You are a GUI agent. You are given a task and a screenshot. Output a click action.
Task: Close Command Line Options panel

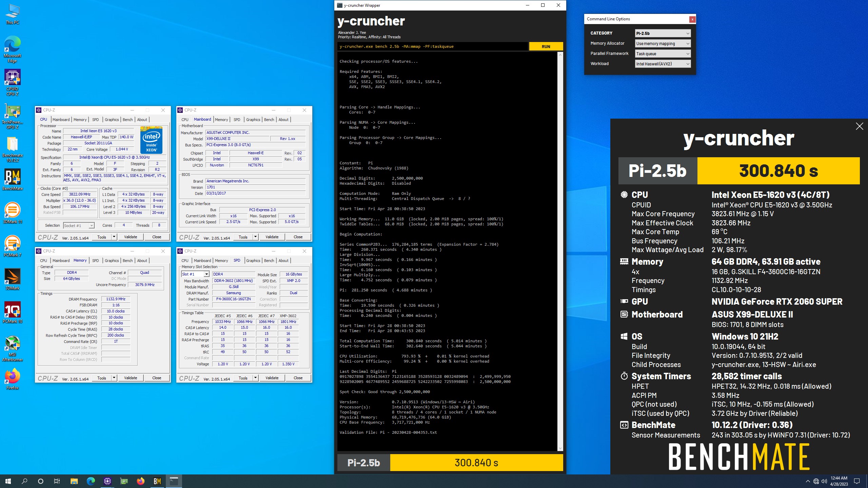[692, 19]
